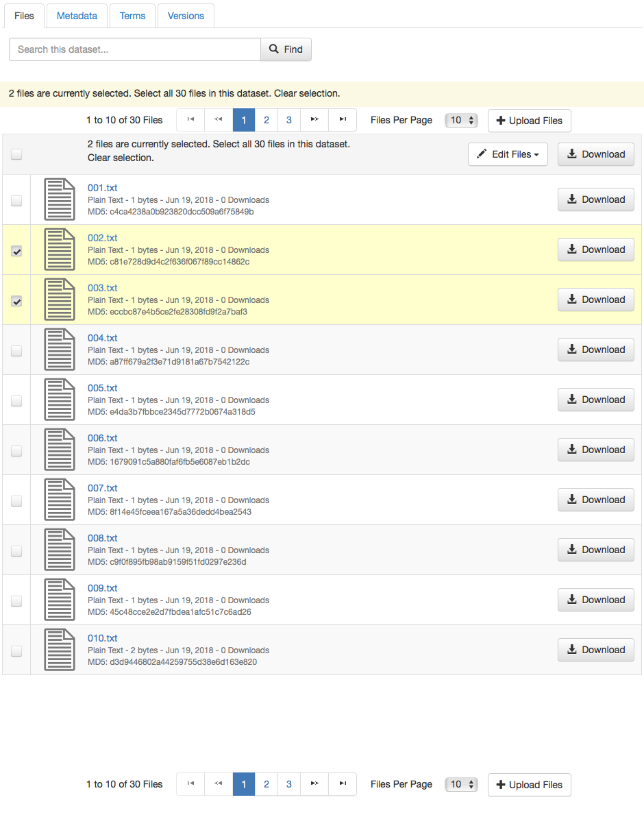This screenshot has height=817, width=644.
Task: Check the checkbox for 006.txt
Action: pyautogui.click(x=16, y=450)
